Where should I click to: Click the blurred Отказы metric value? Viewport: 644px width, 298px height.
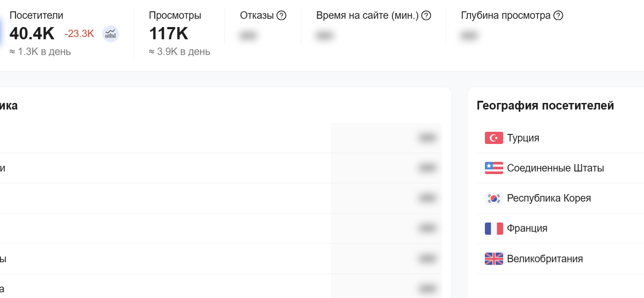[247, 36]
